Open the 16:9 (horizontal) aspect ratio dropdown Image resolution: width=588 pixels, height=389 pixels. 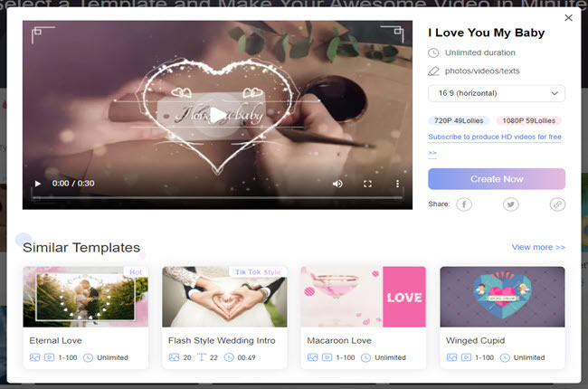(497, 93)
